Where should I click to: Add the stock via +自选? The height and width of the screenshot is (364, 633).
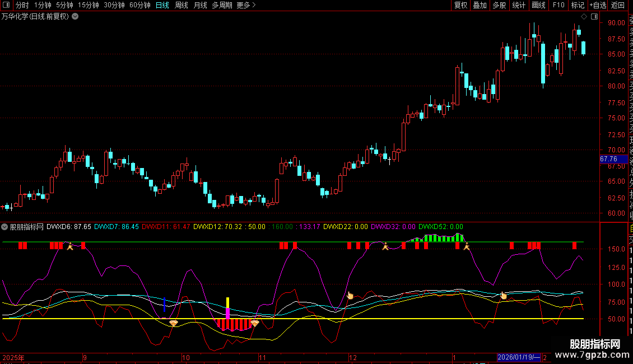click(x=598, y=5)
